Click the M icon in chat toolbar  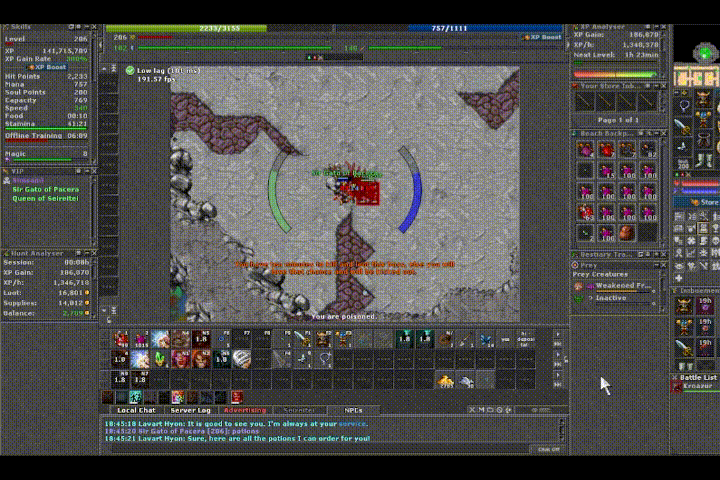[481, 409]
